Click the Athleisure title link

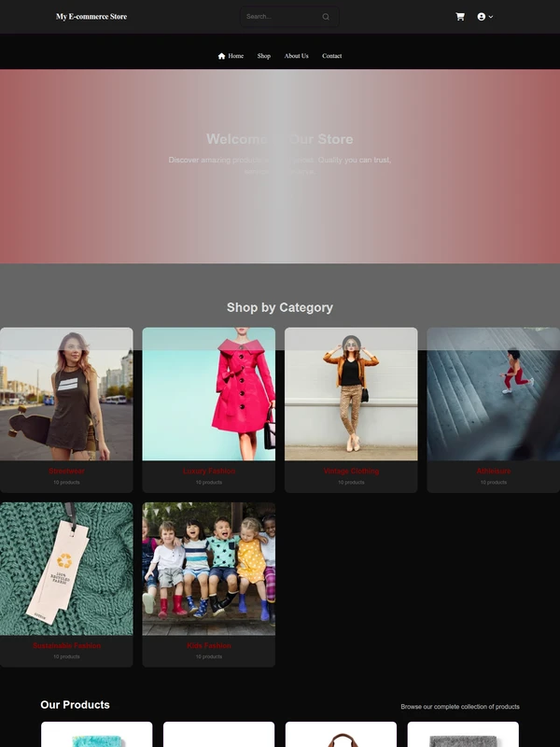point(494,472)
